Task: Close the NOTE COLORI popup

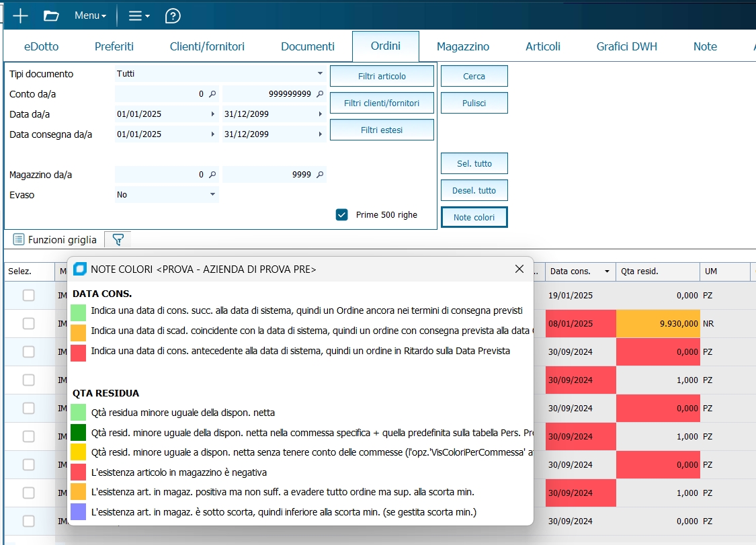Action: (519, 269)
